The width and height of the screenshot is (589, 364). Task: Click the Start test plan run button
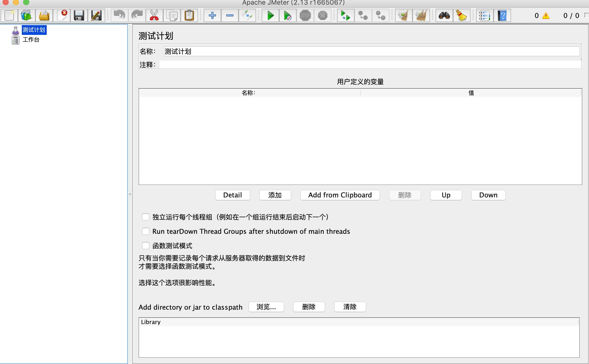(270, 16)
